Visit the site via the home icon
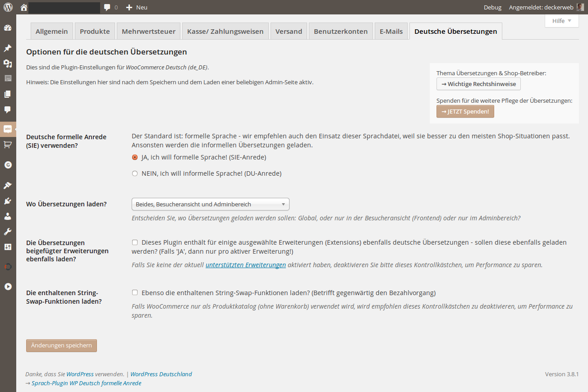The height and width of the screenshot is (392, 588). [24, 7]
